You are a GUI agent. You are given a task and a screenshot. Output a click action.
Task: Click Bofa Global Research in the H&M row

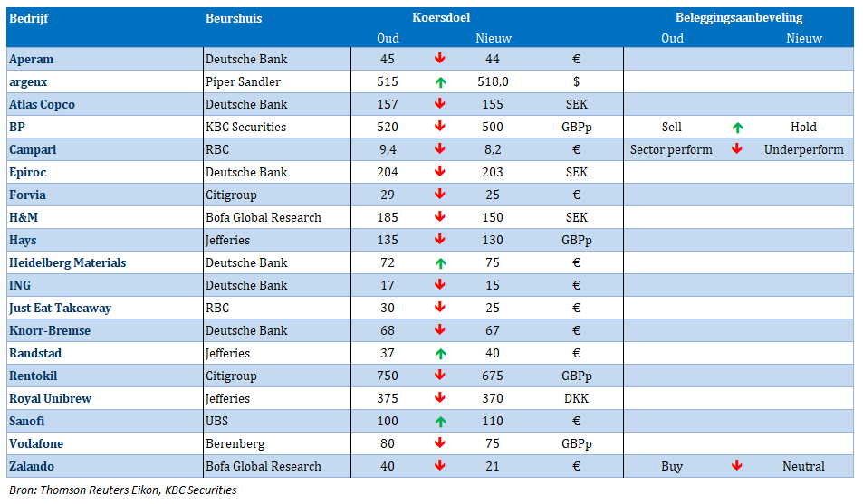(x=264, y=217)
